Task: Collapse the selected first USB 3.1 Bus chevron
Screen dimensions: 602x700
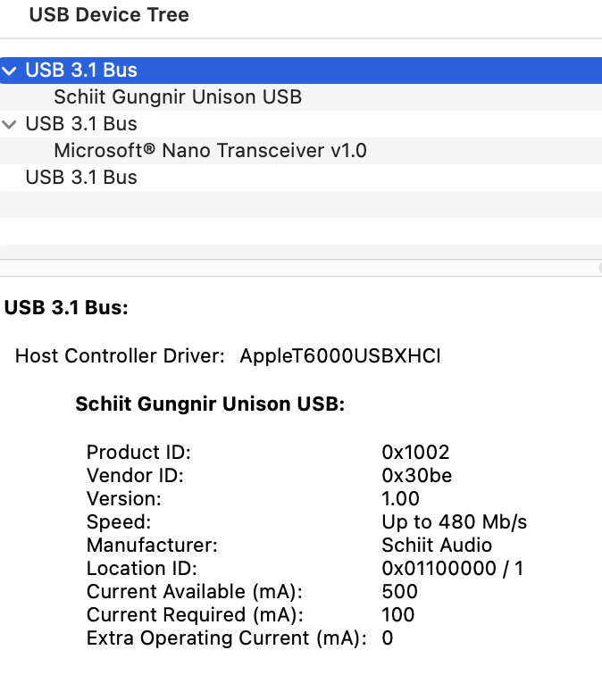Action: pos(9,71)
